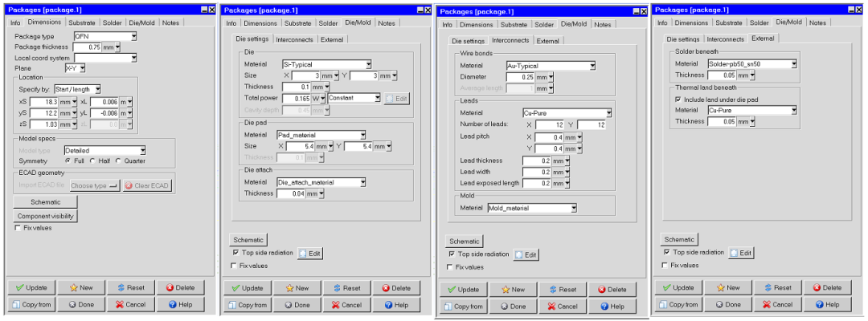868x321 pixels.
Task: Click Reset button in second window
Action: 347,288
